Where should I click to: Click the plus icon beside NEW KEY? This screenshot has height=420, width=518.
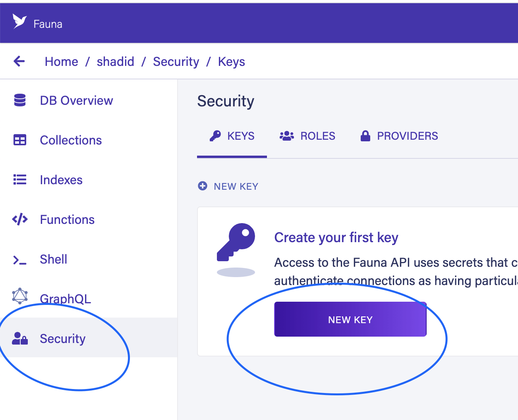coord(203,186)
